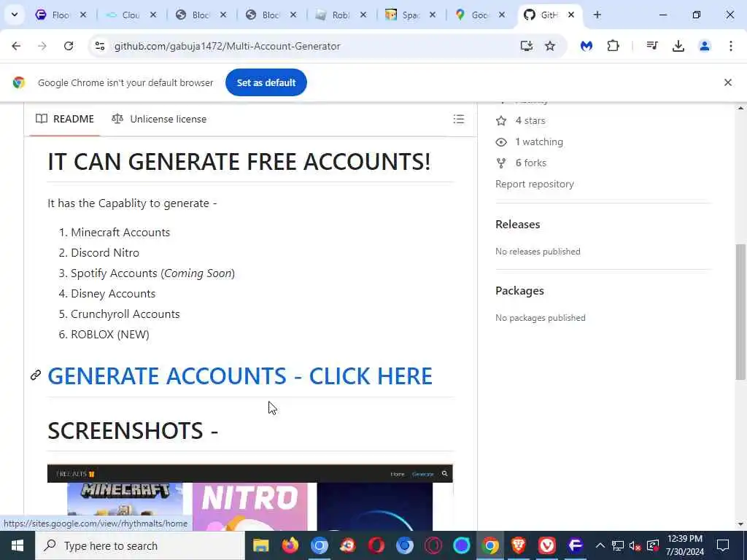Click the page vertical scrollbar thumb
The width and height of the screenshot is (747, 560).
(x=740, y=312)
